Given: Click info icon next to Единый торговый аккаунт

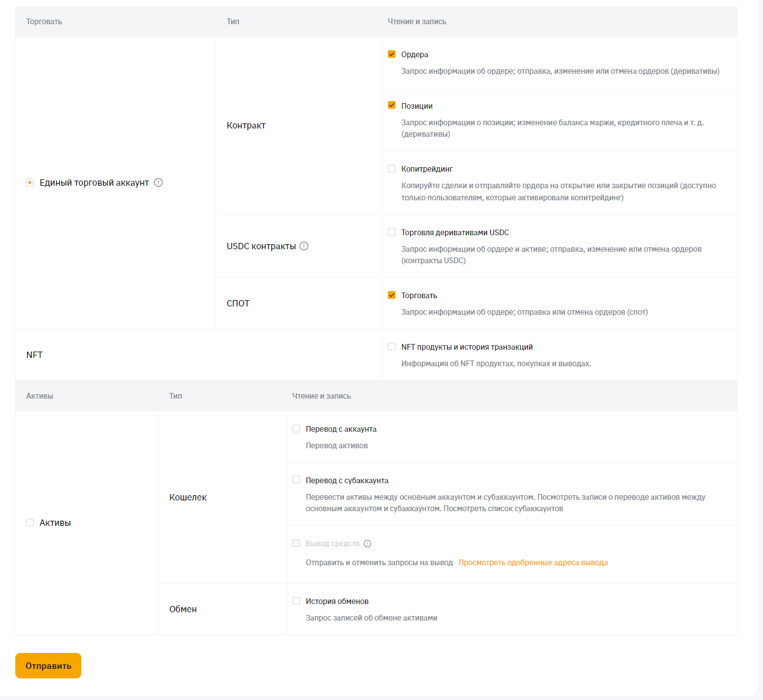Looking at the screenshot, I should point(158,182).
